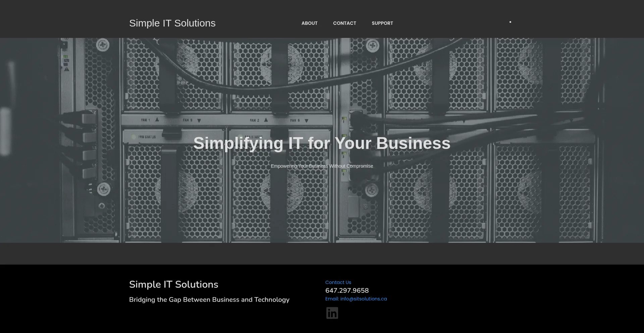Viewport: 644px width, 333px height.
Task: Select SUPPORT in the navigation bar
Action: click(x=382, y=23)
